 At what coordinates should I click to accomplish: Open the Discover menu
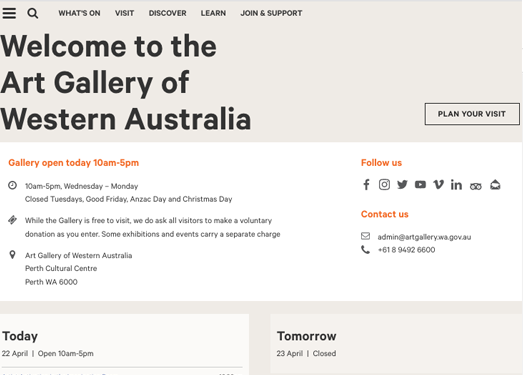(167, 13)
